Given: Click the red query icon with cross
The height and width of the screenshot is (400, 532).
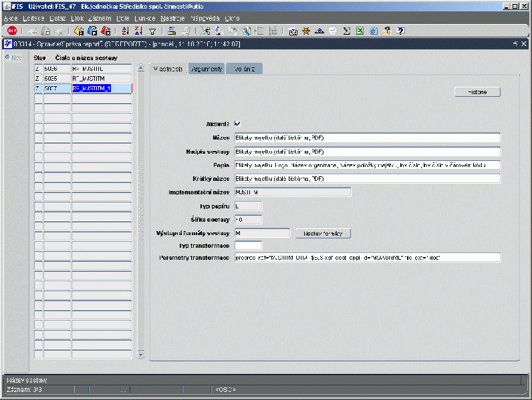Looking at the screenshot, I should (x=106, y=31).
